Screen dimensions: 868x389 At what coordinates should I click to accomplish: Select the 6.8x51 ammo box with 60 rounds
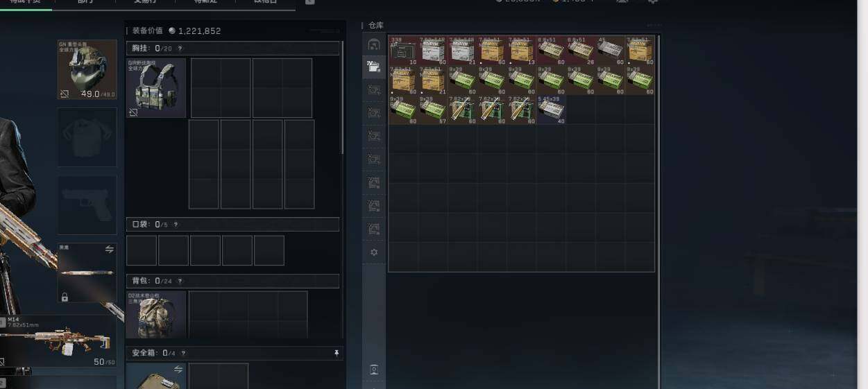pyautogui.click(x=551, y=51)
